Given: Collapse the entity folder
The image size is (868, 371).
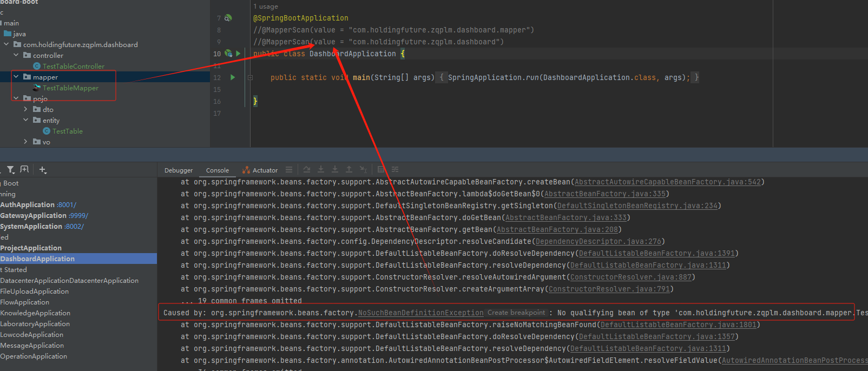Looking at the screenshot, I should coord(25,120).
